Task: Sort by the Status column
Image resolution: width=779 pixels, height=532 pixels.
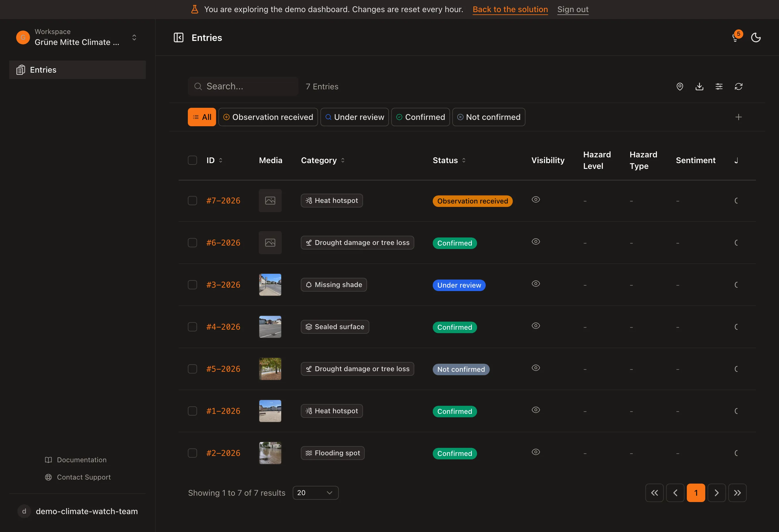Action: (x=449, y=160)
